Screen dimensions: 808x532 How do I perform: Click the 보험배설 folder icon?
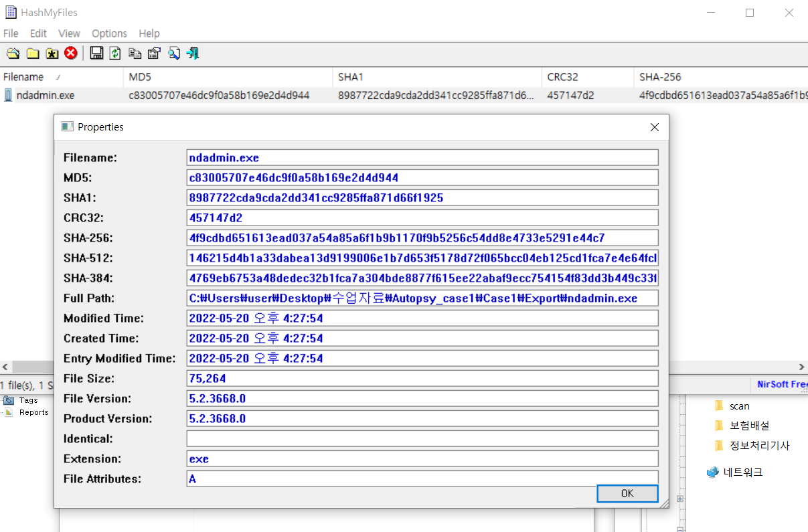tap(719, 426)
